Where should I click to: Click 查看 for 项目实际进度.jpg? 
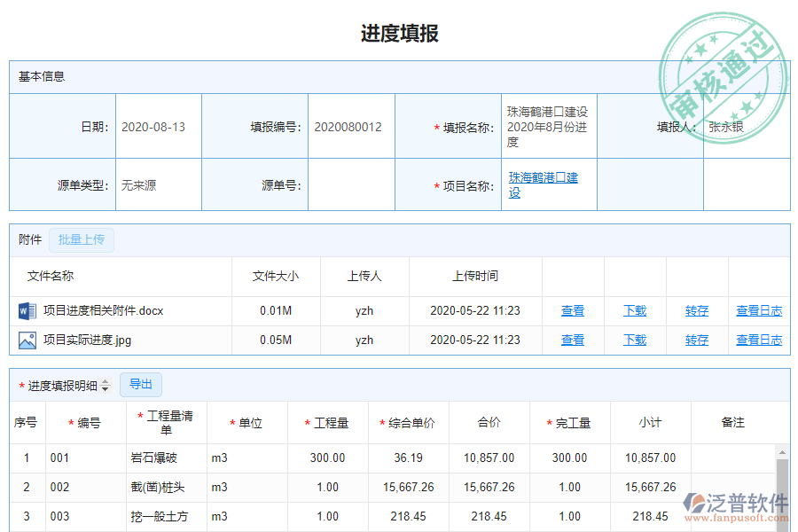(572, 340)
